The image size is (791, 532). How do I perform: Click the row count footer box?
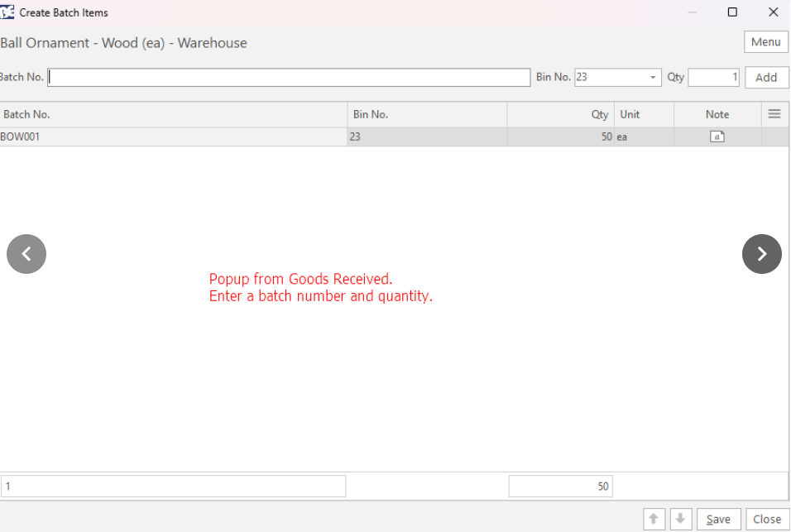(x=173, y=486)
